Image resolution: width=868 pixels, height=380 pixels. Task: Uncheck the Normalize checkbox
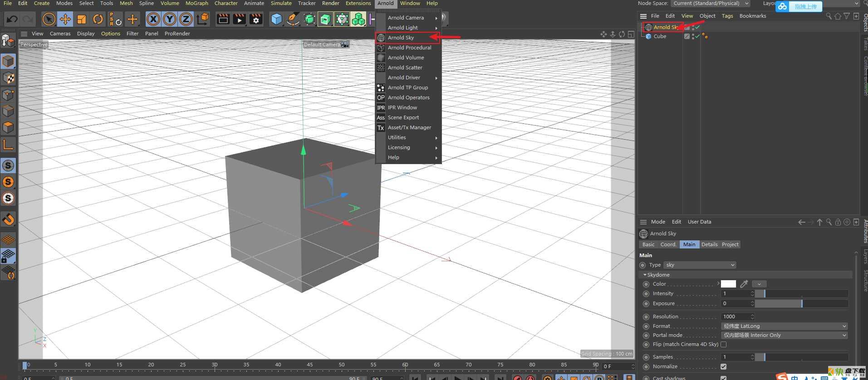coord(723,366)
